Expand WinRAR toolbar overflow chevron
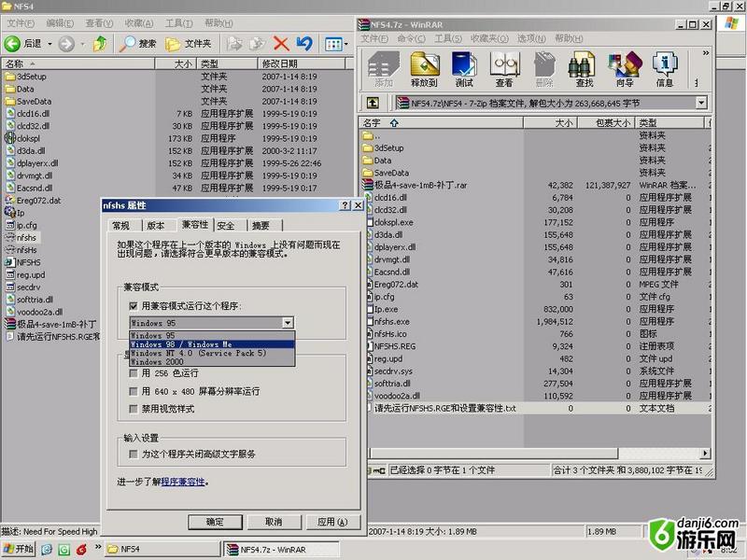 pyautogui.click(x=706, y=53)
